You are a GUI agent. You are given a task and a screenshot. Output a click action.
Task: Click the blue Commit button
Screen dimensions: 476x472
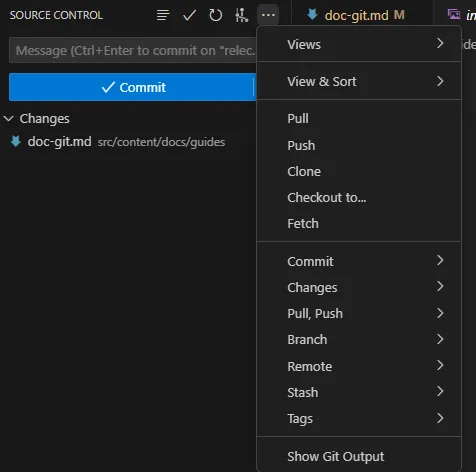pyautogui.click(x=132, y=87)
